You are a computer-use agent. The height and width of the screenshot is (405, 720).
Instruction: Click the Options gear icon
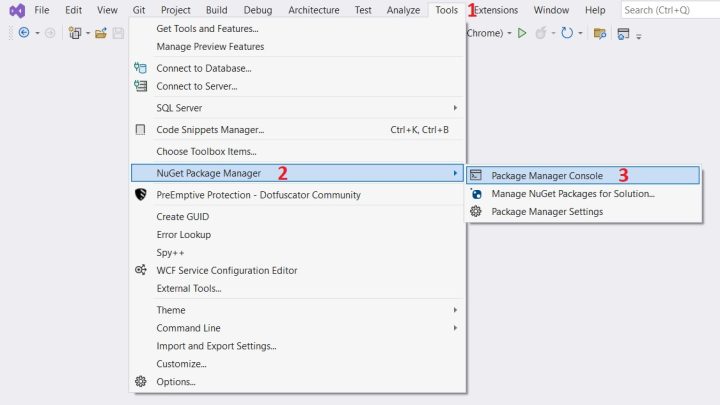[141, 381]
